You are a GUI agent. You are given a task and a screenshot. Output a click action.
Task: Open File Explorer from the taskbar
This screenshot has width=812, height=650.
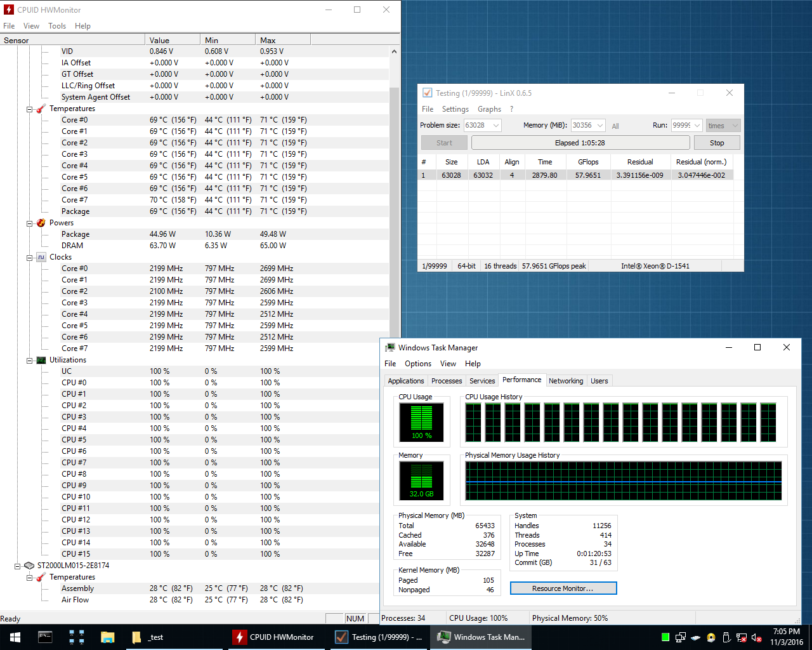point(107,637)
